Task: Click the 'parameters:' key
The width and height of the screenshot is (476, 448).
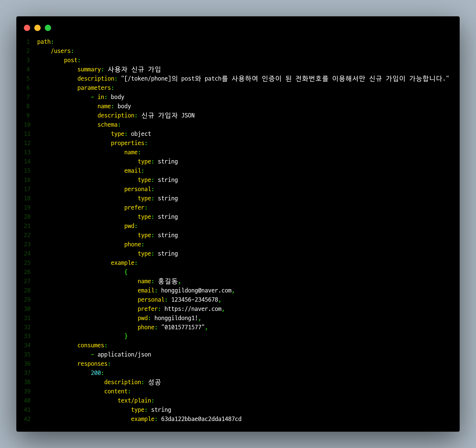Action: click(95, 88)
